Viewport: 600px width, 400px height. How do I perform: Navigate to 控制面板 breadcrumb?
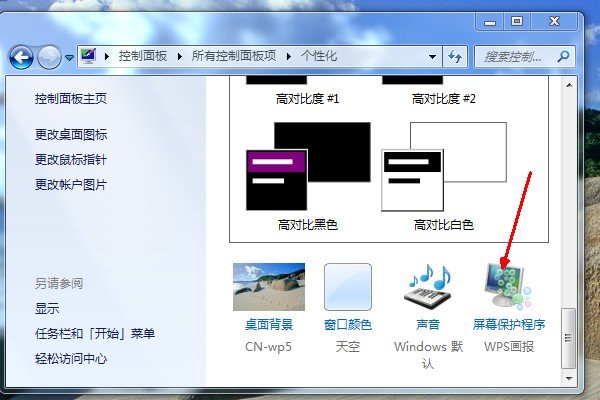(x=142, y=56)
